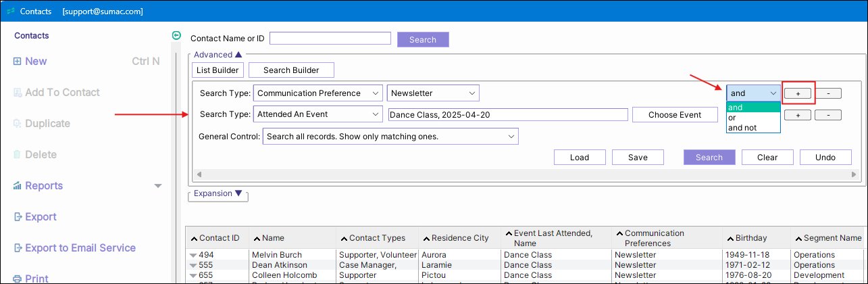Viewport: 868px width, 284px height.
Task: Click the New contact icon in sidebar
Action: [x=17, y=62]
